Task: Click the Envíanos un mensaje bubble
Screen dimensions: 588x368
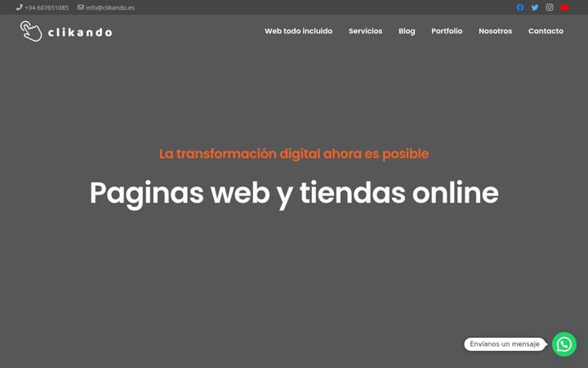Action: point(505,344)
